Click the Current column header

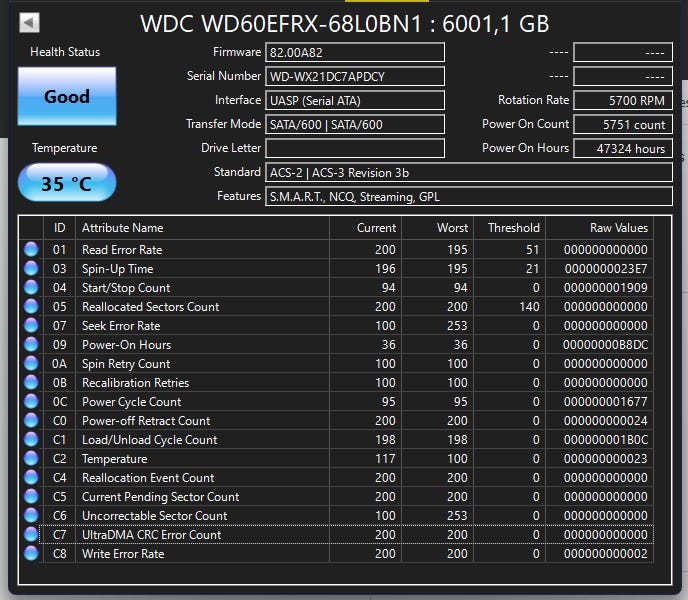366,228
